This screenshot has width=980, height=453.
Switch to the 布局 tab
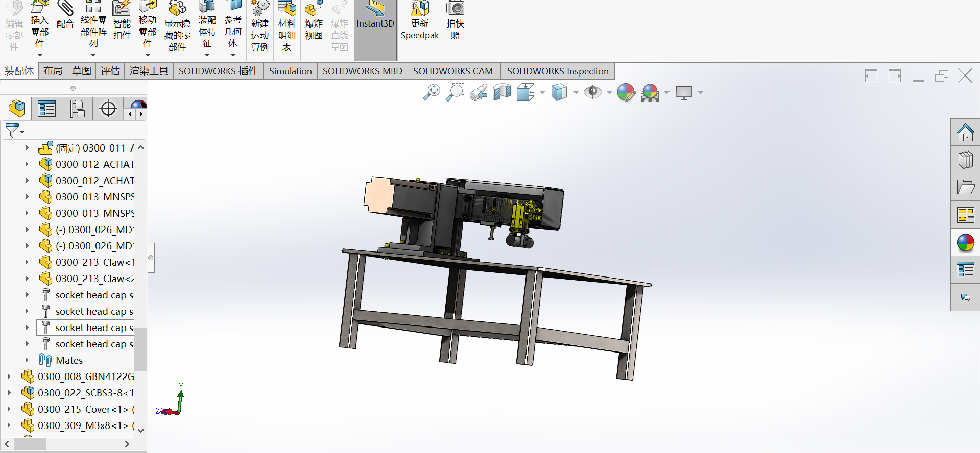click(x=53, y=71)
